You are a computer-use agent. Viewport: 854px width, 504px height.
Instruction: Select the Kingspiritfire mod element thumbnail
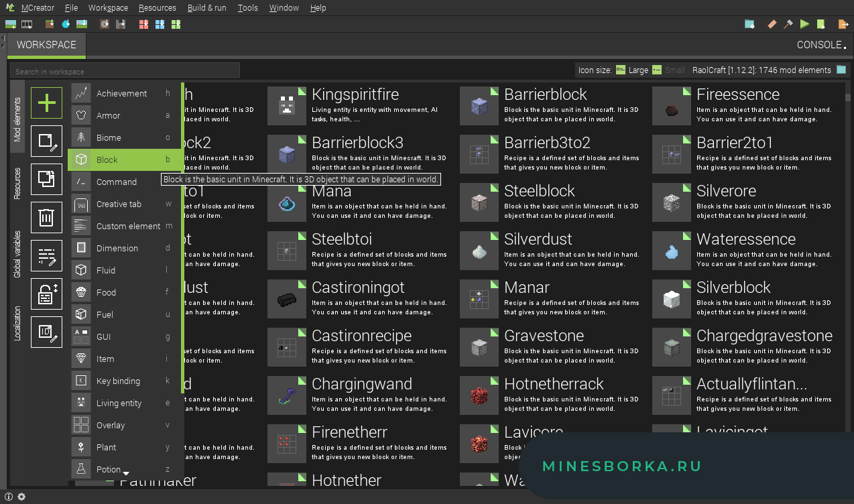(x=287, y=105)
